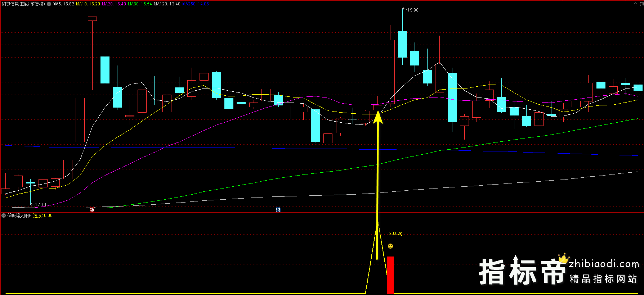The height and width of the screenshot is (295, 644).
Task: Click the 初灵信息(日线 前复权) title
Action: pos(23,4)
